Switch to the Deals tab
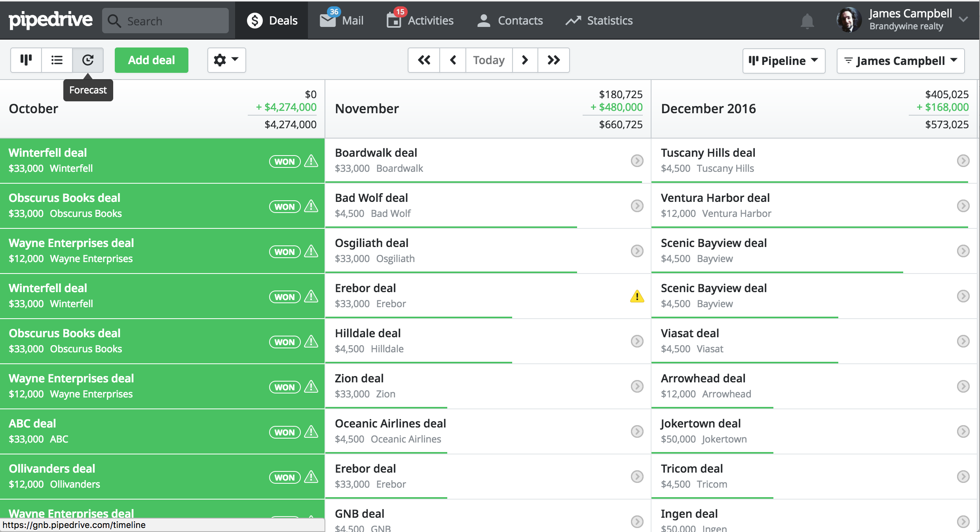The width and height of the screenshot is (980, 532). 272,20
